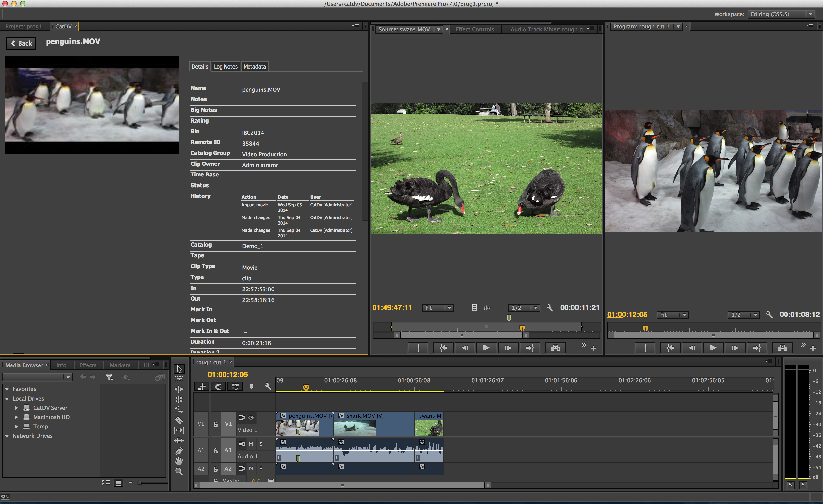Click Media Browser thumbnail zoom slider
Viewport: 823px width, 504px height.
pos(140,483)
